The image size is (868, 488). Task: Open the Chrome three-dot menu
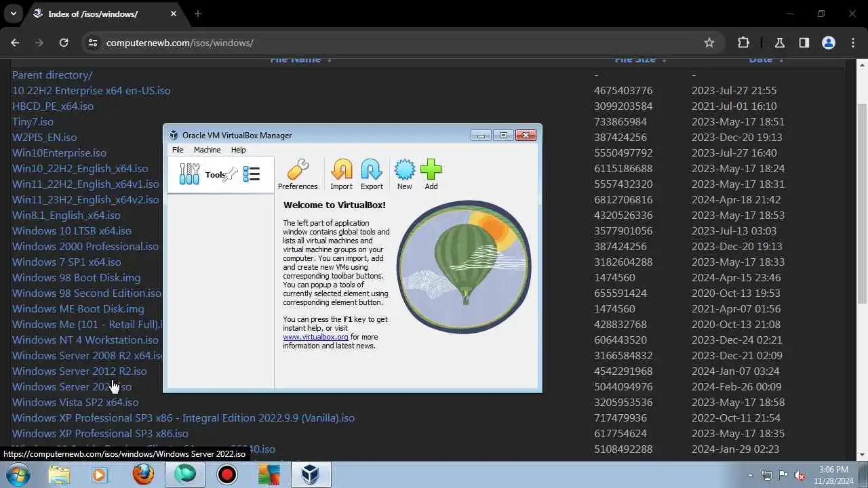[x=853, y=43]
